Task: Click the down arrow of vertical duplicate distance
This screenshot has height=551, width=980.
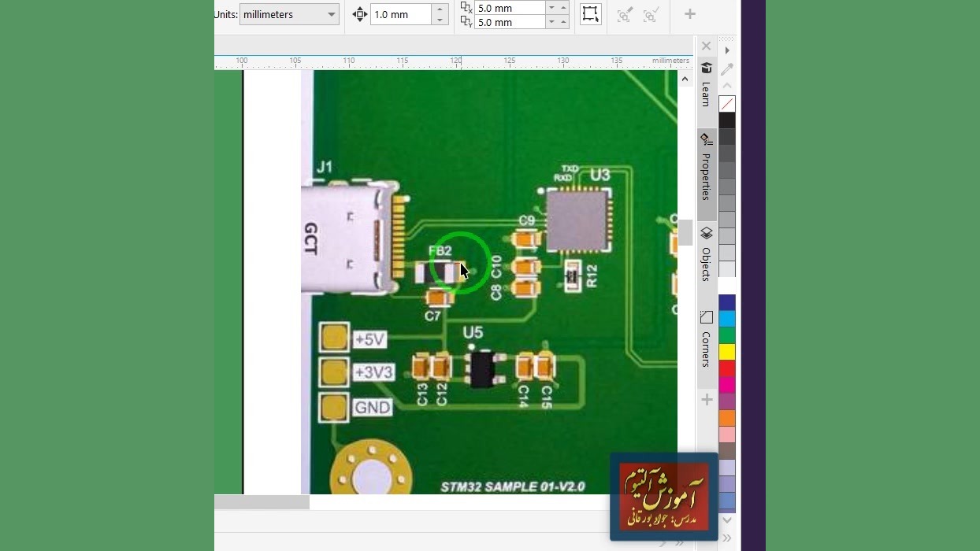Action: point(551,22)
